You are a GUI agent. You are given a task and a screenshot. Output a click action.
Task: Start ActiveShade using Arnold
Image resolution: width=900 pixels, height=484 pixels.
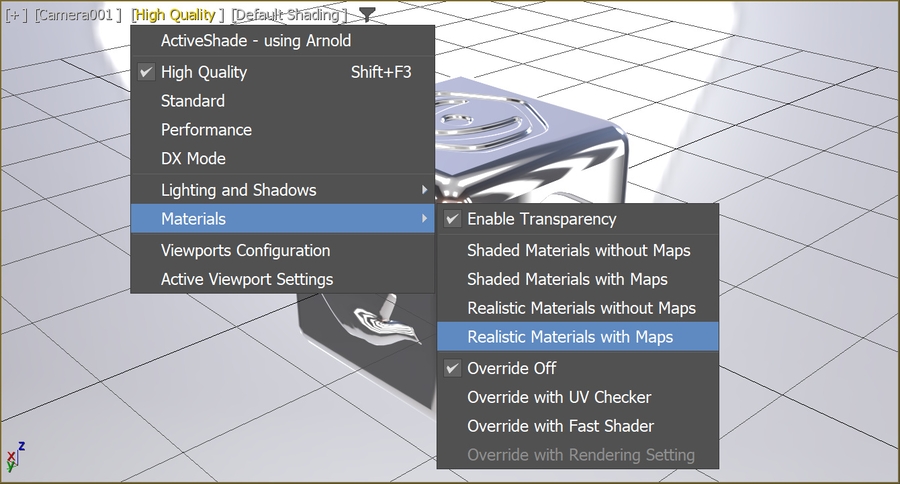tap(255, 41)
